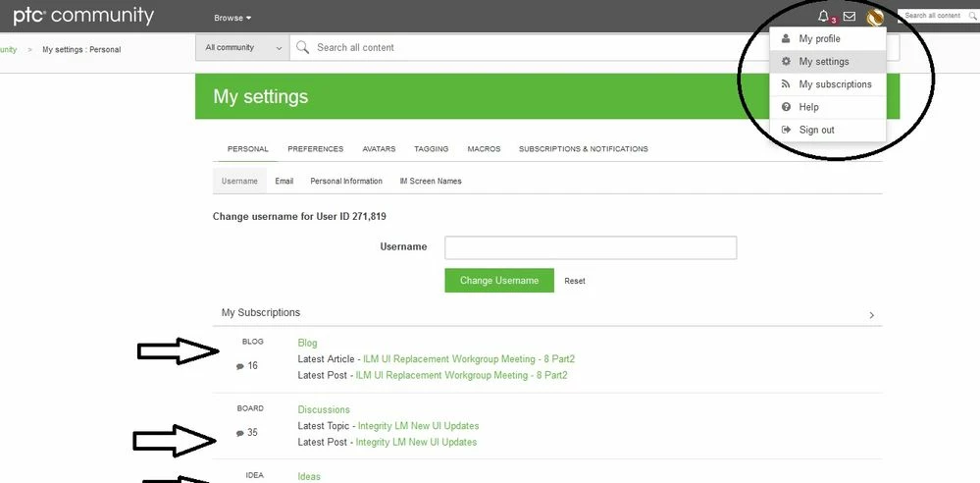Screen dimensions: 980x483
Task: Select the IM Screen Names sub-tab
Action: [431, 181]
